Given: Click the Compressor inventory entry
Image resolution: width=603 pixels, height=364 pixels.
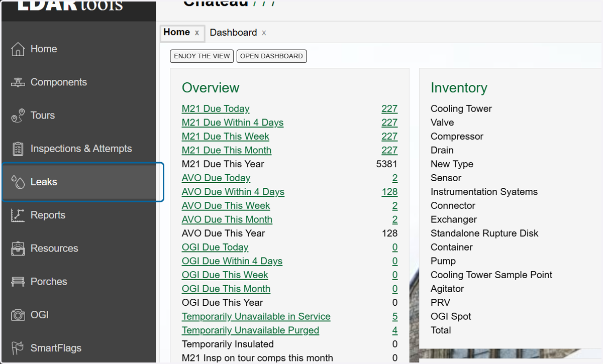Looking at the screenshot, I should coord(457,137).
